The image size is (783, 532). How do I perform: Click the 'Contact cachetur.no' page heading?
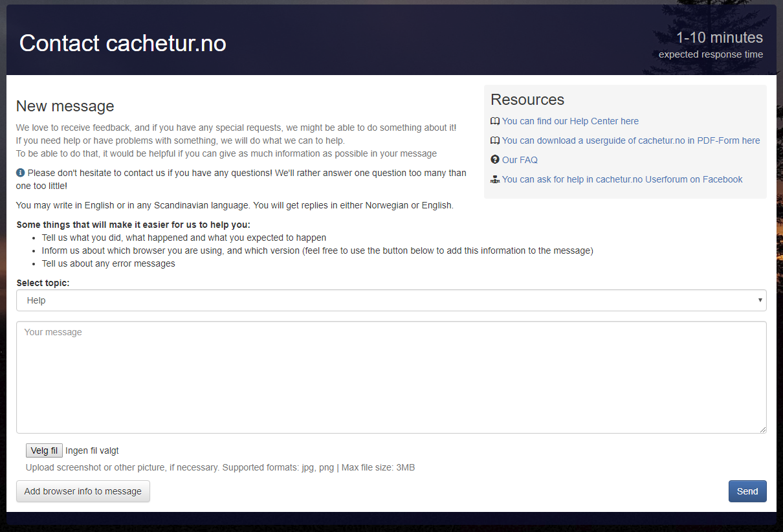tap(123, 43)
